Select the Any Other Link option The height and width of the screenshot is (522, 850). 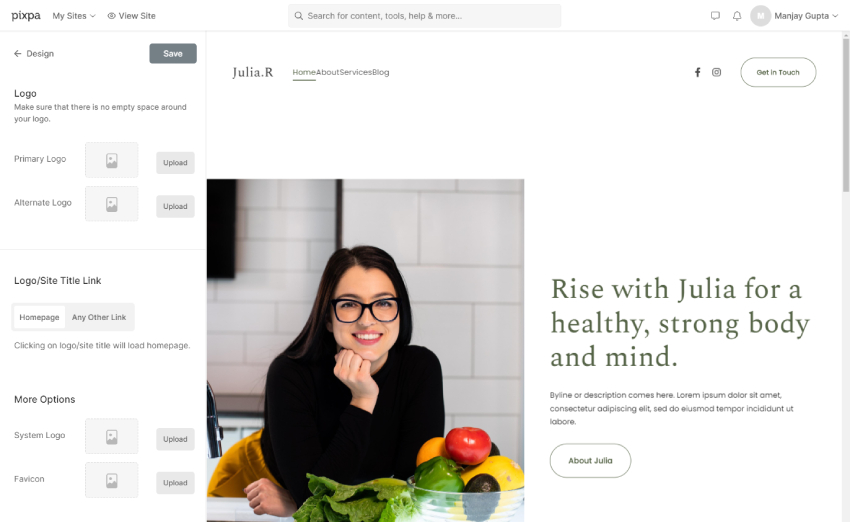coord(99,317)
